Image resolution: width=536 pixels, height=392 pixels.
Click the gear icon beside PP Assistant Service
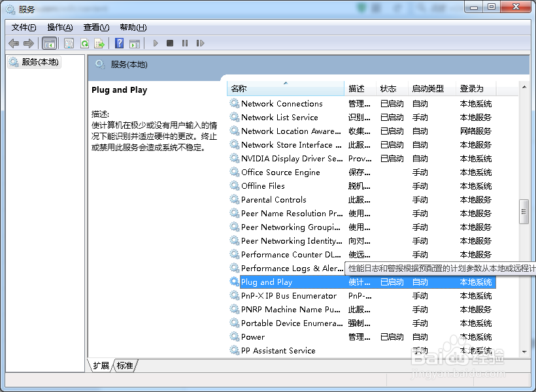coord(234,350)
